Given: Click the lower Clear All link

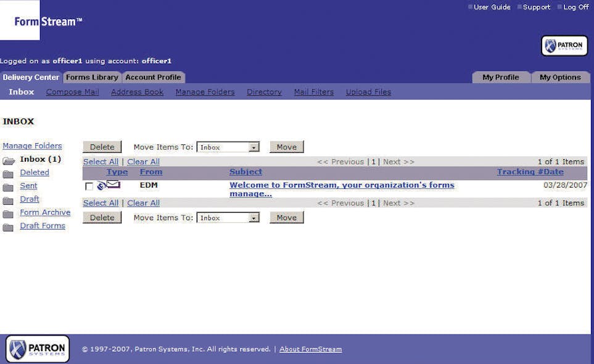Looking at the screenshot, I should [x=143, y=203].
